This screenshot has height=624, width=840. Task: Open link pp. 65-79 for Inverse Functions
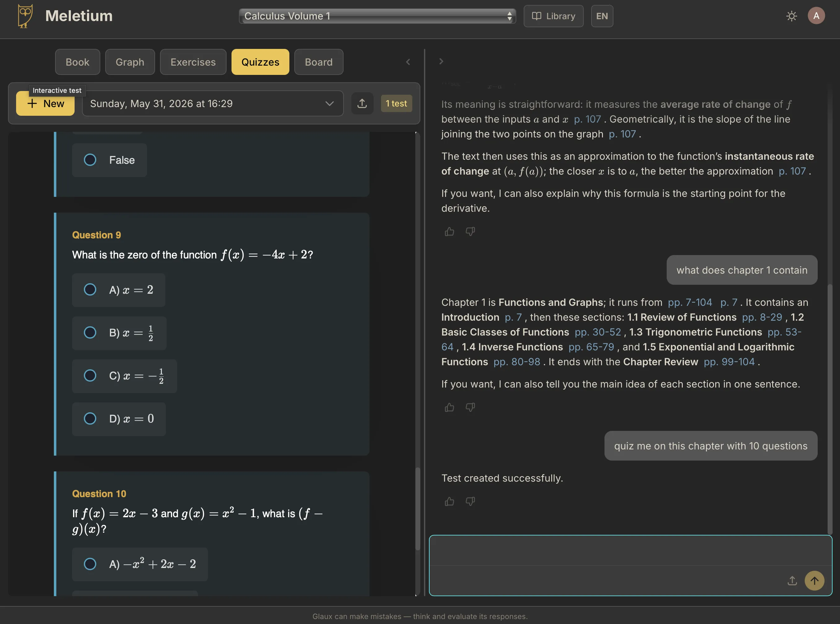coord(591,347)
